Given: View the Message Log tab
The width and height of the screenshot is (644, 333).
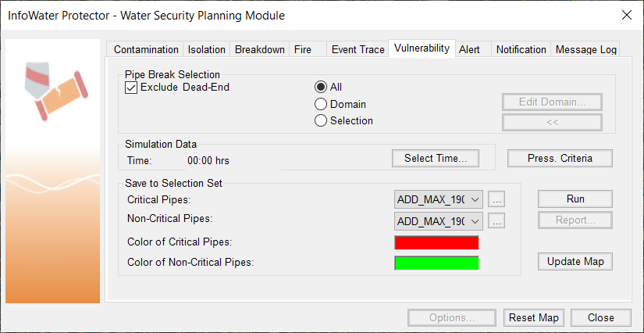Looking at the screenshot, I should (x=585, y=50).
